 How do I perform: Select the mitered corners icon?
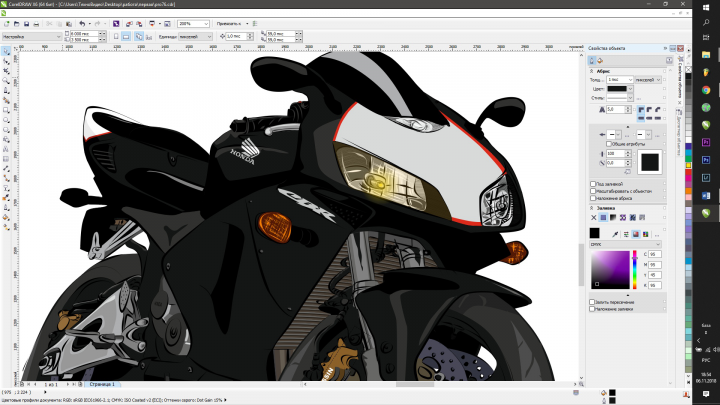pyautogui.click(x=641, y=110)
